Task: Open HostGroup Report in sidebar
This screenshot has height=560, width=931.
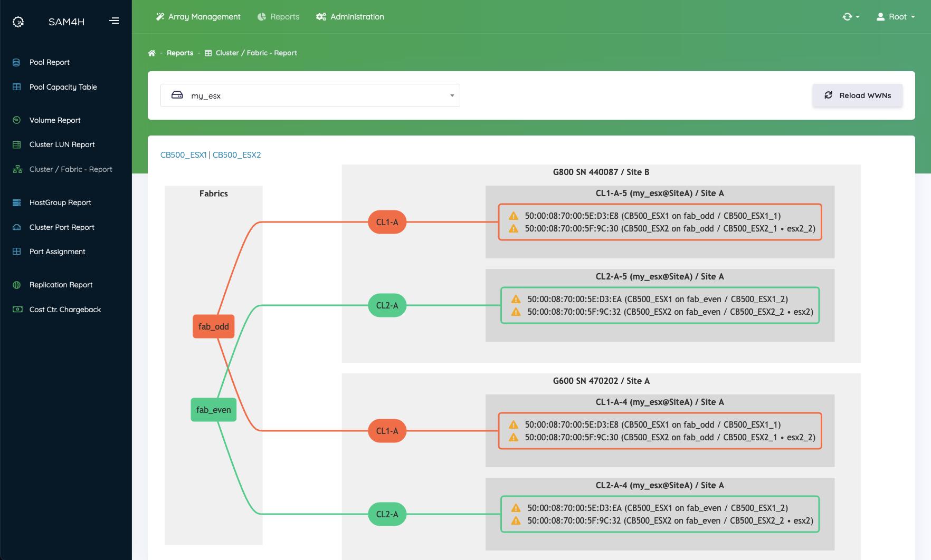Action: pos(60,202)
